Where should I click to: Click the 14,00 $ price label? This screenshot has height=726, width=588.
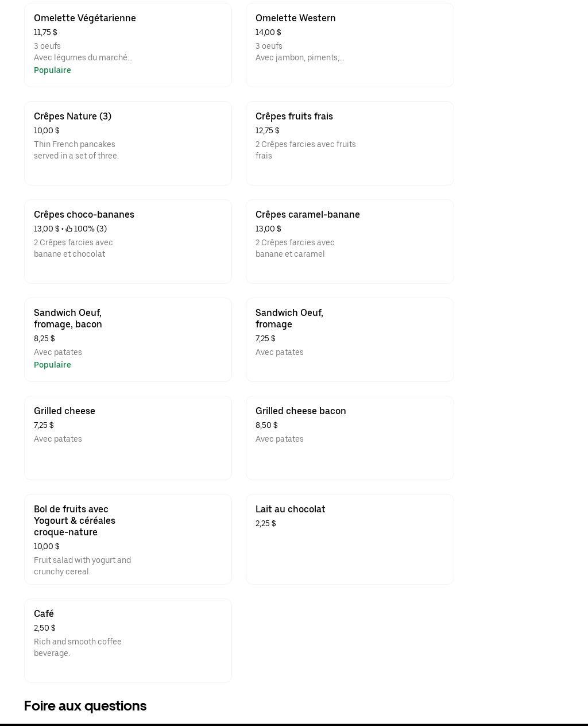tap(268, 33)
